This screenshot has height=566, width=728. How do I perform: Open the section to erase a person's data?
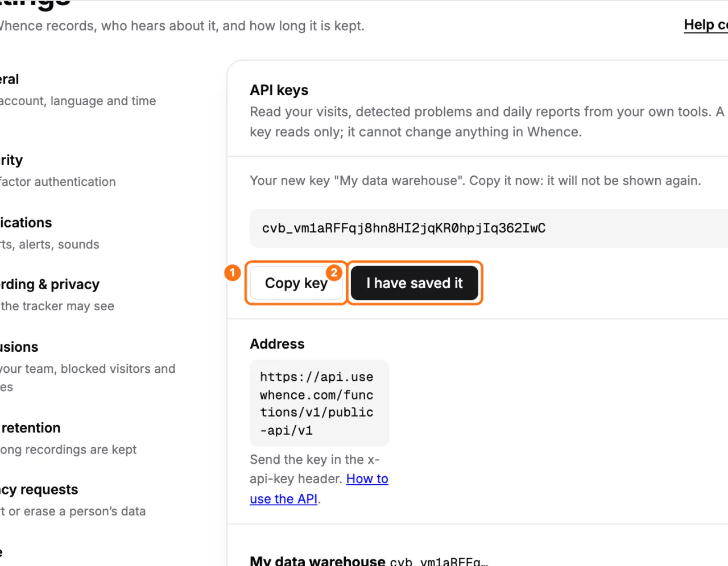(x=73, y=501)
